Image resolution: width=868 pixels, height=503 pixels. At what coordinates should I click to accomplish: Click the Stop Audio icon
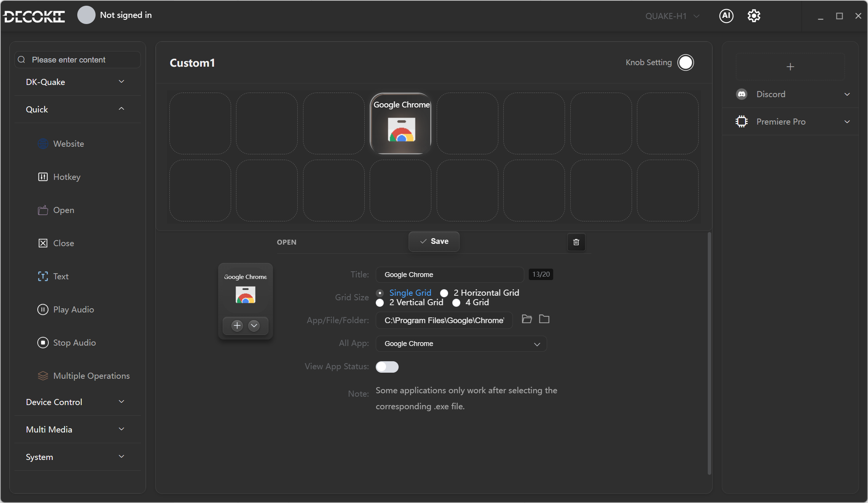[x=43, y=343]
